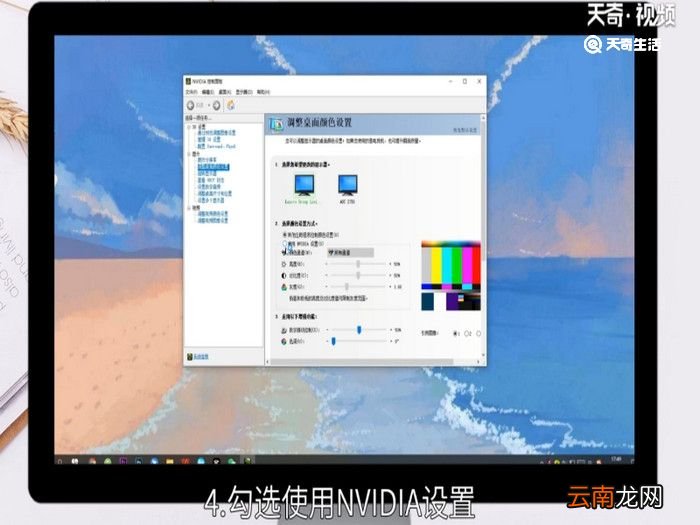The width and height of the screenshot is (700, 525).
Task: Click the hue (色调) slider handle
Action: click(x=333, y=341)
